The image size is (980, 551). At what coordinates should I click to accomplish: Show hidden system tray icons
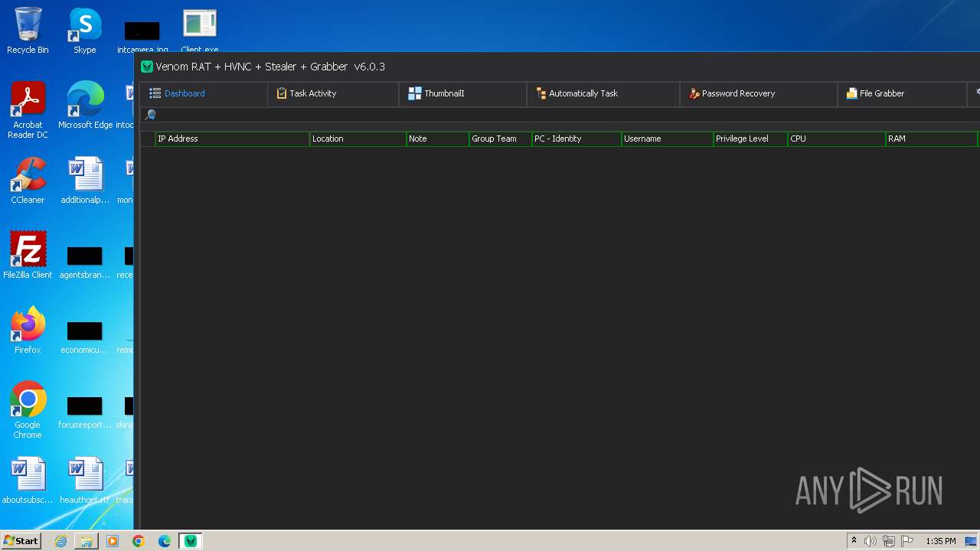pos(854,540)
